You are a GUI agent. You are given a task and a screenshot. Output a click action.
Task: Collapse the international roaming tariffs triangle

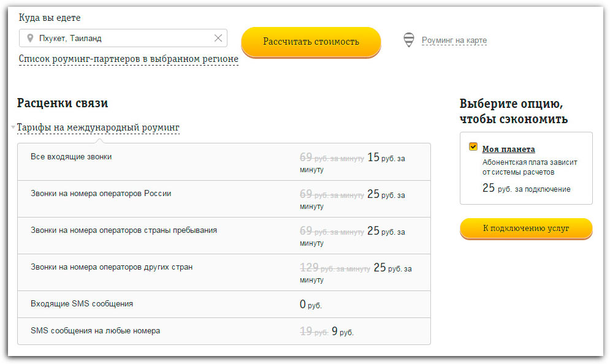click(13, 127)
